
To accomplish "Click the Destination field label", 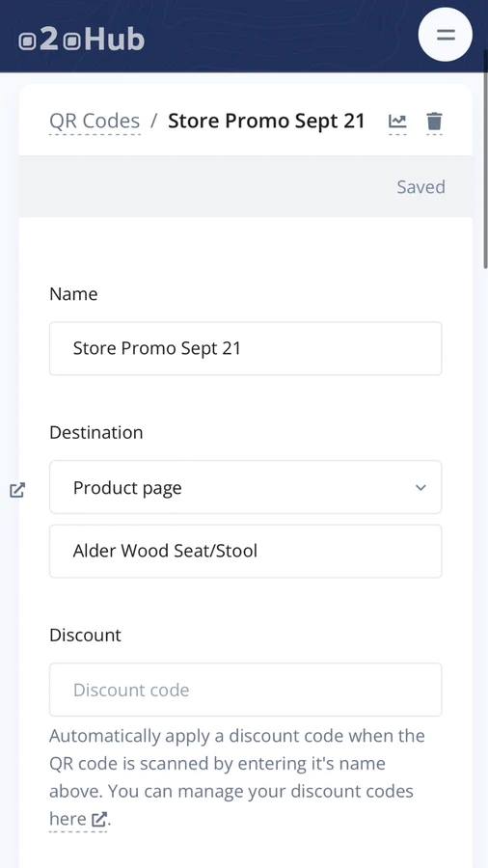I will click(x=96, y=432).
